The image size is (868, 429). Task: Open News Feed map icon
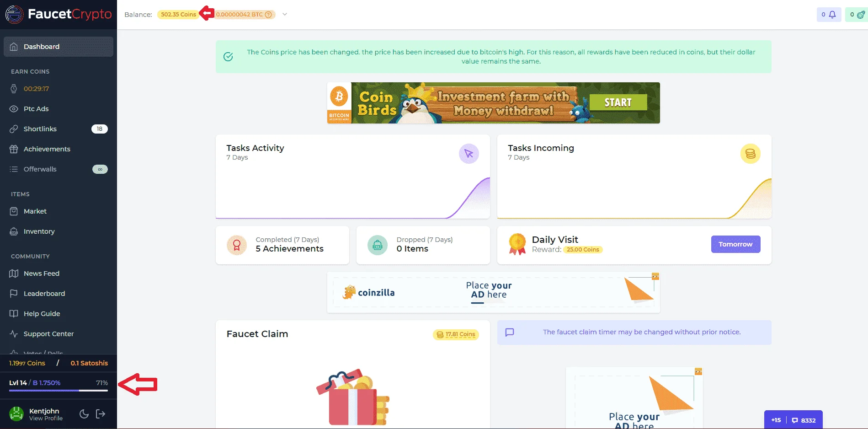point(14,273)
